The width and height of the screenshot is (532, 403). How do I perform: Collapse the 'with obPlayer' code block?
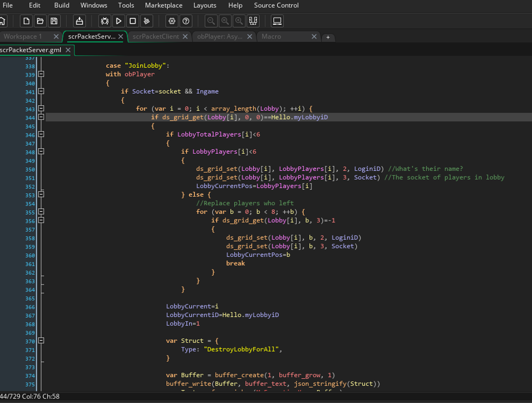coord(41,74)
